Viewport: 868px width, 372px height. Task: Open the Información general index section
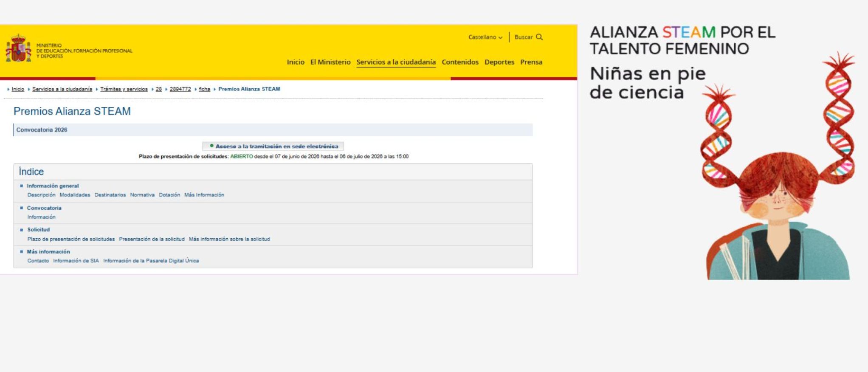(53, 186)
